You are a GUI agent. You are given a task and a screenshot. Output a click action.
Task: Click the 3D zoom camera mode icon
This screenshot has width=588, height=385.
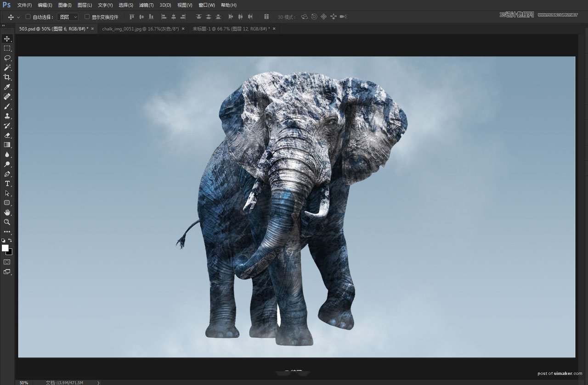[343, 17]
